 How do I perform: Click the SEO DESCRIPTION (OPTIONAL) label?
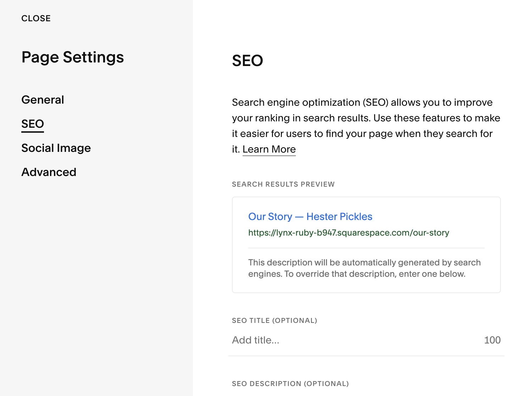point(290,384)
